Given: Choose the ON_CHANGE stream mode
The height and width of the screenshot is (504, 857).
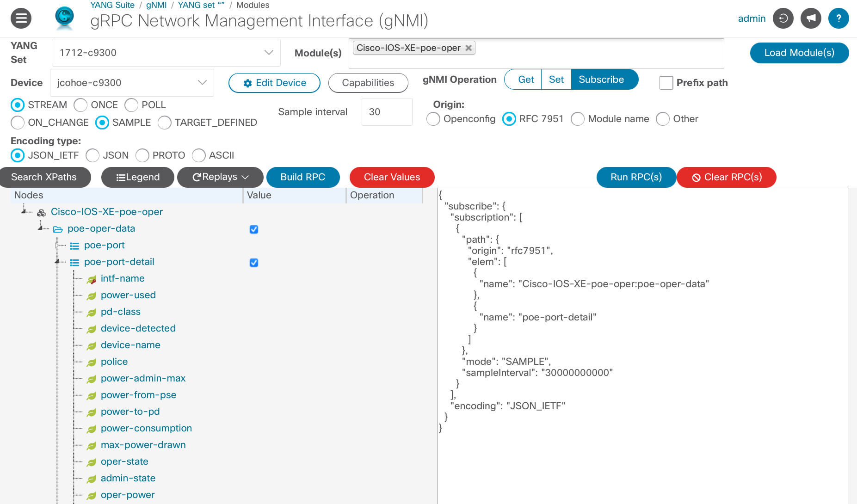Looking at the screenshot, I should pyautogui.click(x=18, y=123).
